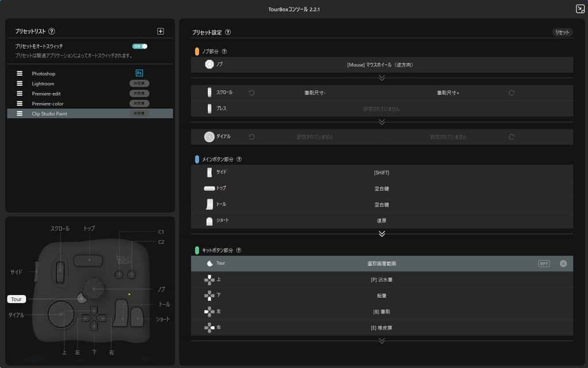This screenshot has width=588, height=368.
Task: Expand the chevron below the 右 row
Action: [x=382, y=340]
